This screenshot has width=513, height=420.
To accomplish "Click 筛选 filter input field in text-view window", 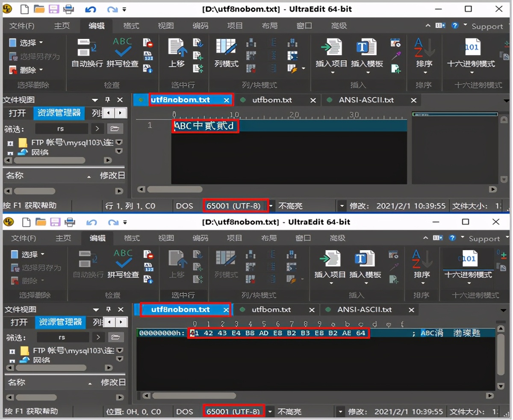I will coord(62,128).
